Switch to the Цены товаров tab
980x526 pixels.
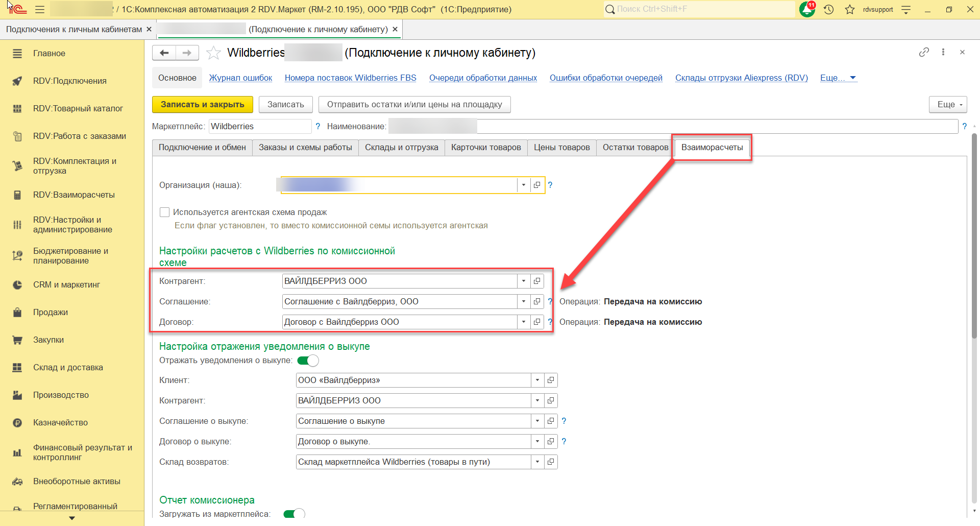(x=561, y=147)
